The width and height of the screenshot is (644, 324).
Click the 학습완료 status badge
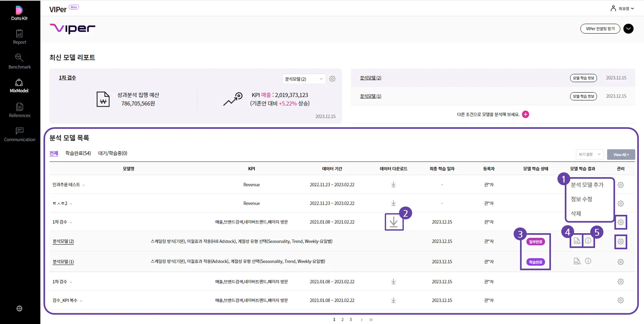point(535,262)
